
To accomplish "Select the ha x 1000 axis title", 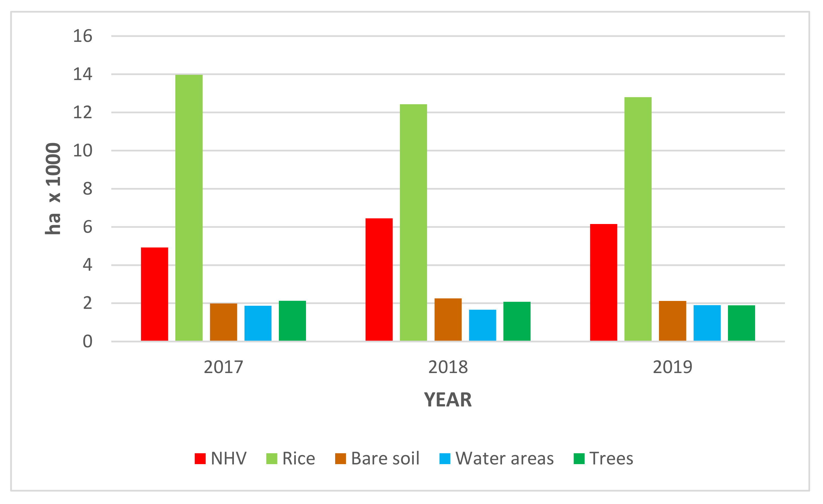I will coord(53,189).
